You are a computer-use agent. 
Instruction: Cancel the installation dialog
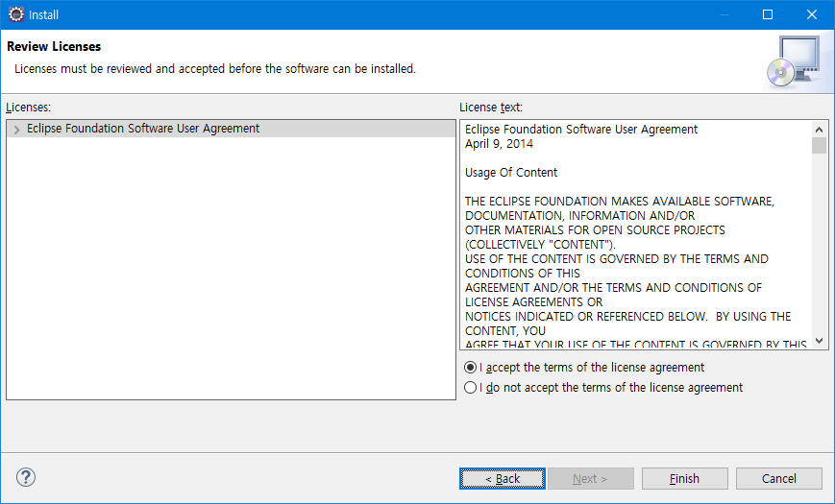click(x=778, y=478)
